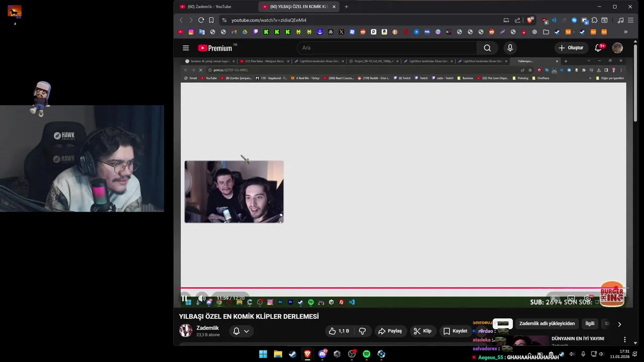The height and width of the screenshot is (362, 644).
Task: View site information icon in address bar
Action: pyautogui.click(x=224, y=20)
